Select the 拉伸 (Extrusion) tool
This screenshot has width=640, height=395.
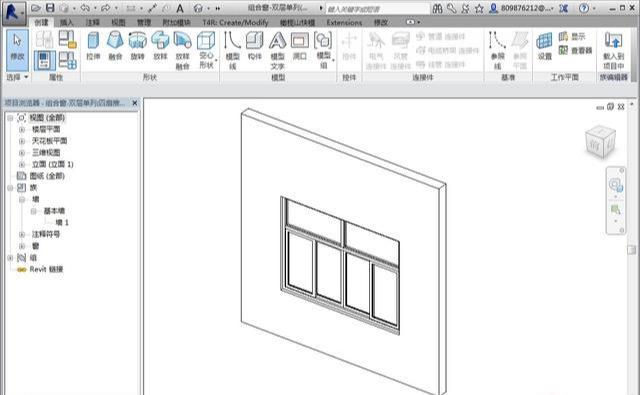coord(93,46)
